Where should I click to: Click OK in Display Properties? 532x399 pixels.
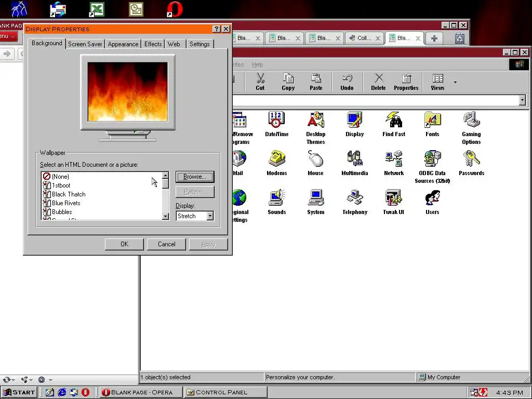coord(124,244)
